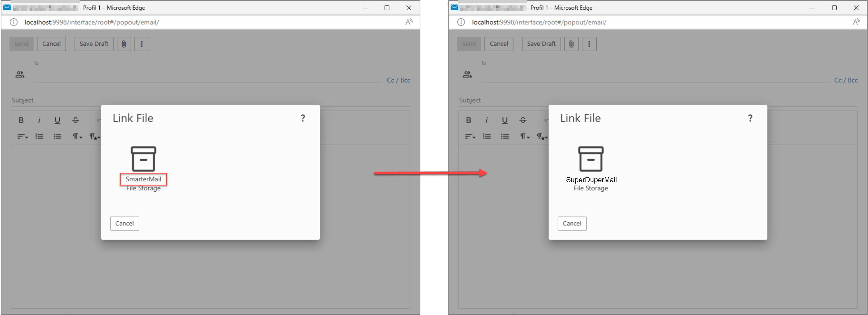Open more options menu in left window
Image resolution: width=868 pixels, height=315 pixels.
pyautogui.click(x=142, y=44)
